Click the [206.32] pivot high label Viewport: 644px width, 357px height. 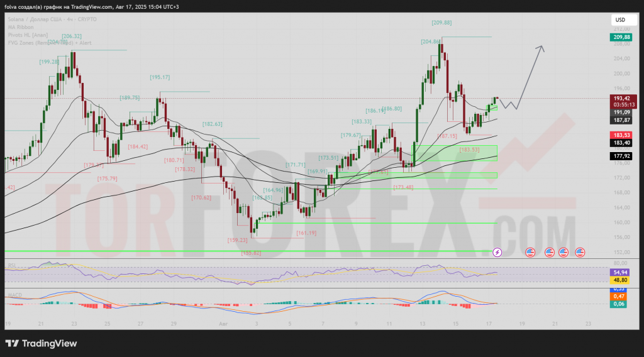pos(72,36)
